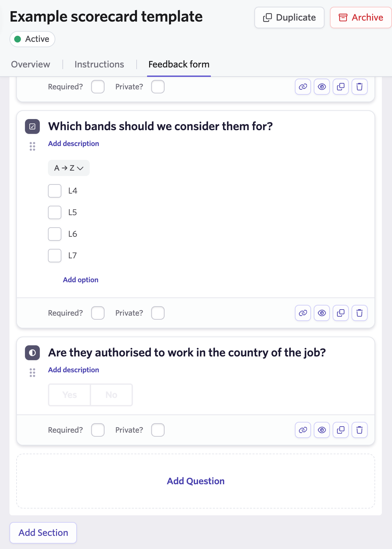The height and width of the screenshot is (549, 392).
Task: Click checkbox question type icon for bands
Action: click(32, 126)
